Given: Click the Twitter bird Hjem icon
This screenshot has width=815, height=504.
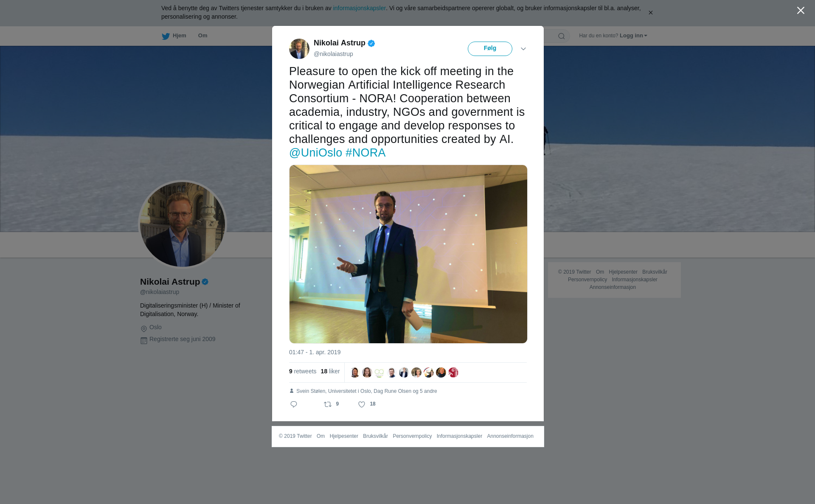Looking at the screenshot, I should pyautogui.click(x=166, y=36).
